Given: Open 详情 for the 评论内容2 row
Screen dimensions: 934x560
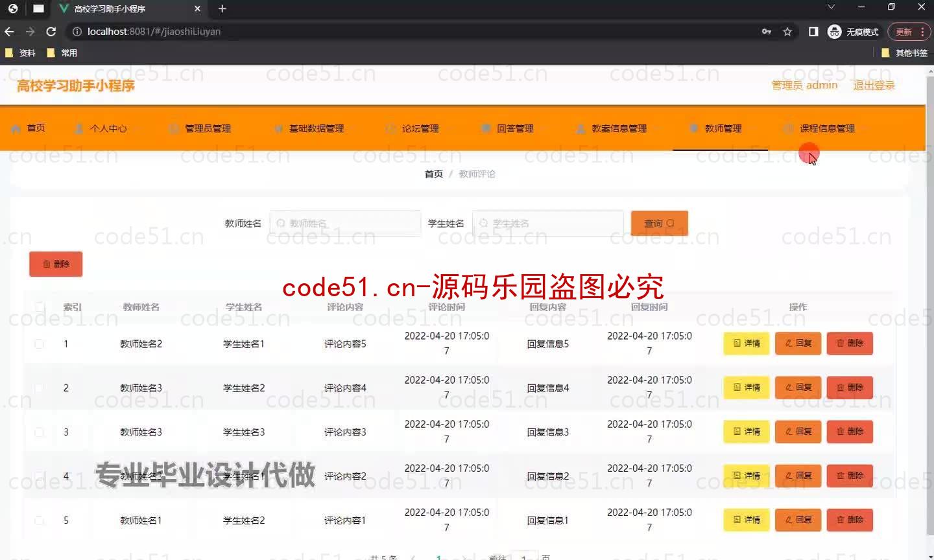Looking at the screenshot, I should tap(747, 476).
